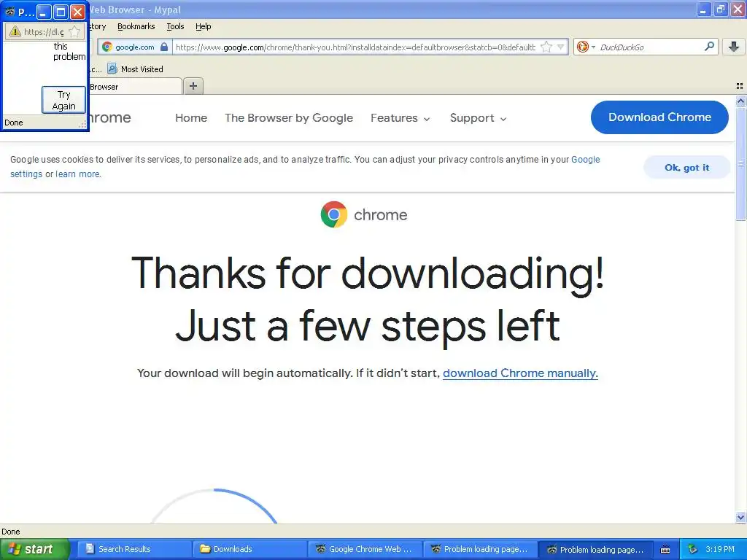747x560 pixels.
Task: Click the popup window https://dl address field
Action: tap(44, 32)
